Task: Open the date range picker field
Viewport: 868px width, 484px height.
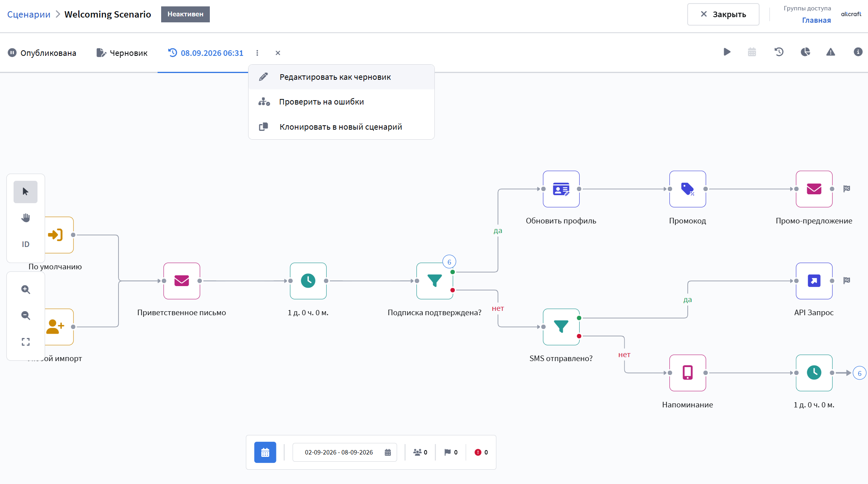Action: coord(345,452)
